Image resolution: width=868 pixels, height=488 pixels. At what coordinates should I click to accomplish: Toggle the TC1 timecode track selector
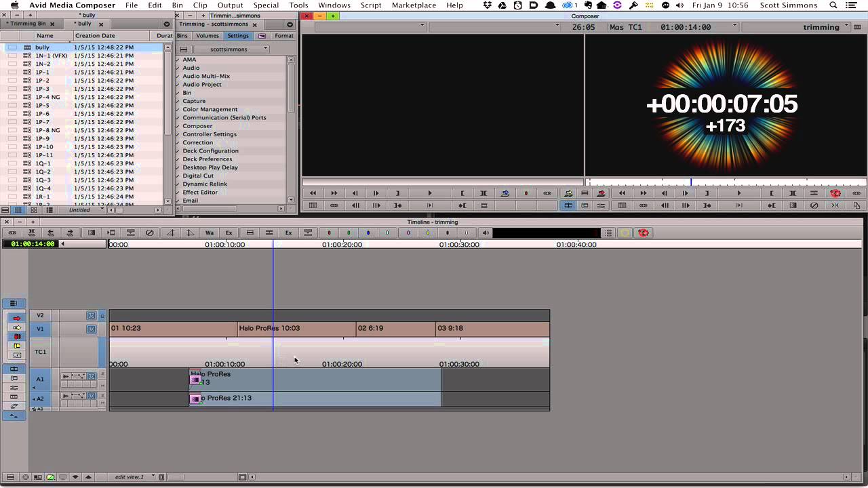40,352
